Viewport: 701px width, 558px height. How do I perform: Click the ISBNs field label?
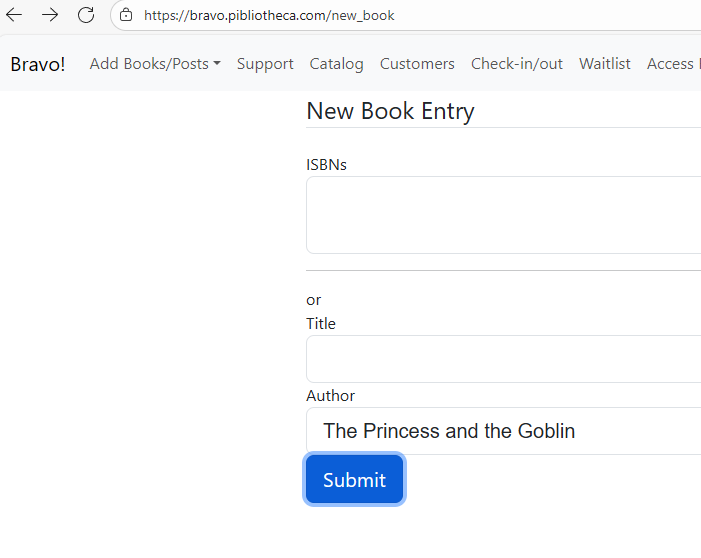pyautogui.click(x=326, y=165)
